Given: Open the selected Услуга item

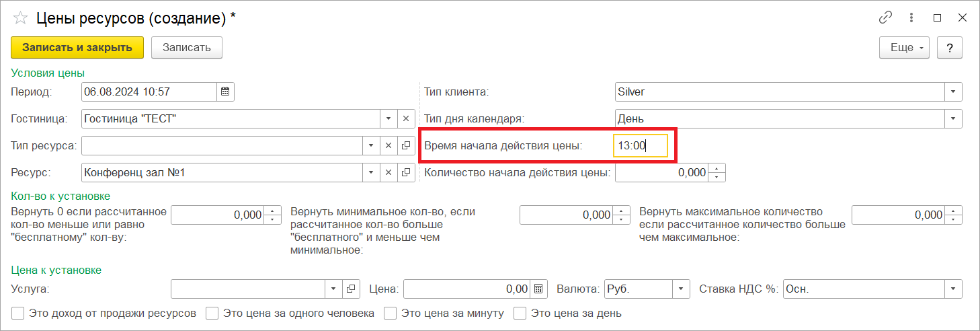Looking at the screenshot, I should 351,289.
